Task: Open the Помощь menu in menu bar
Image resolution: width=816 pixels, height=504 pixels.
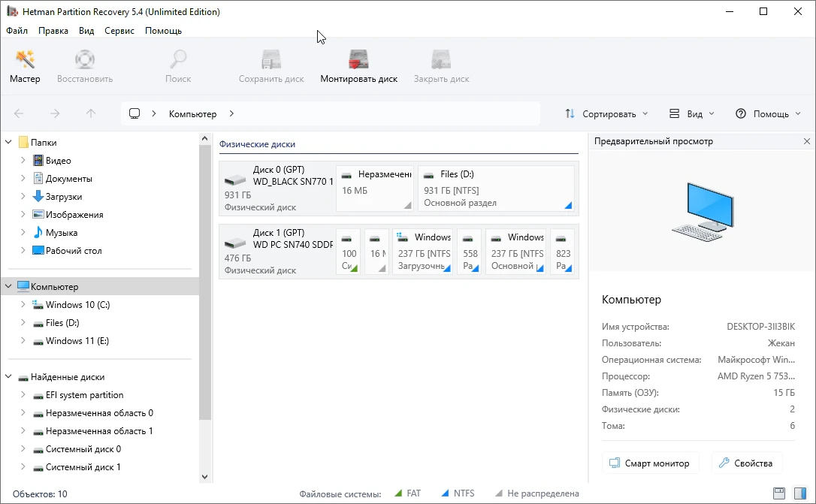Action: pos(163,31)
